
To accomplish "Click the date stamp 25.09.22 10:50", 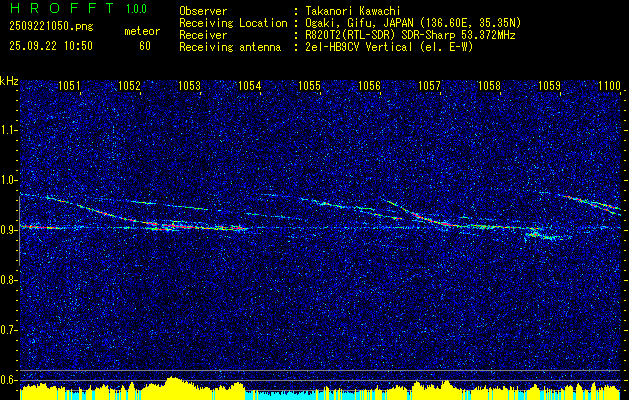I will pos(51,46).
